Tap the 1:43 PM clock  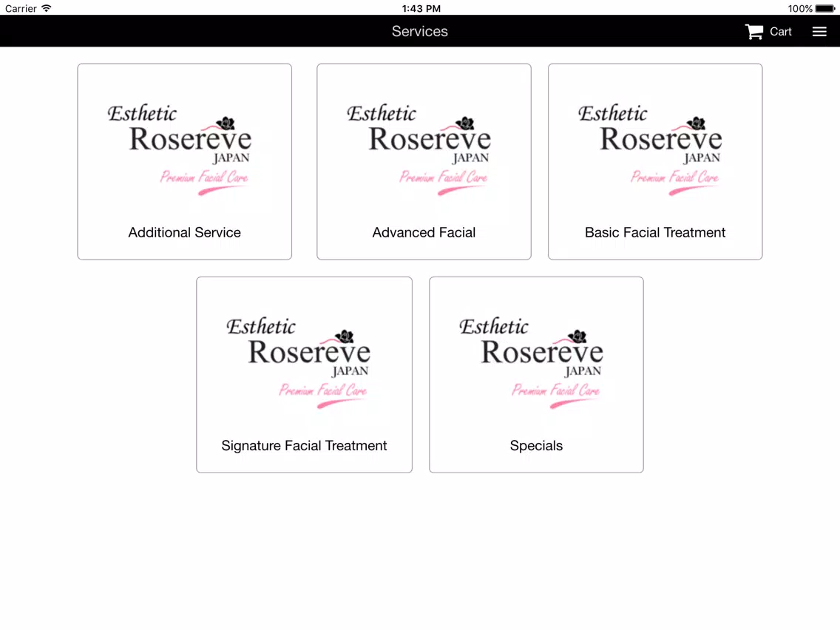click(x=421, y=9)
